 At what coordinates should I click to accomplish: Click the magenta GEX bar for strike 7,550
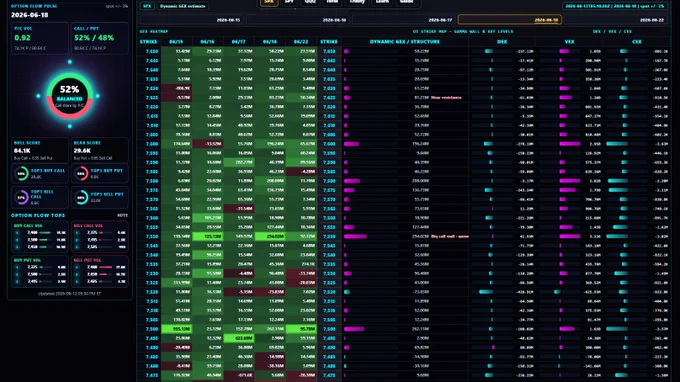pos(356,236)
